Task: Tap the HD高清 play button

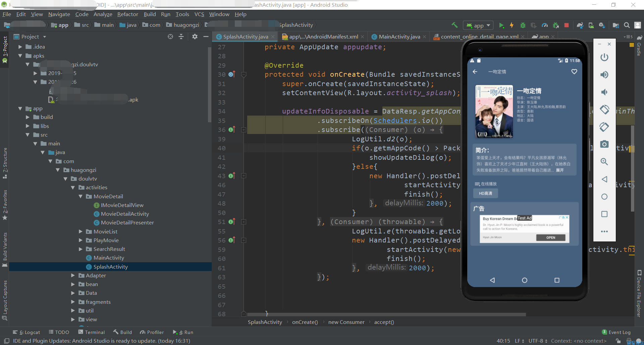Action: pos(485,193)
